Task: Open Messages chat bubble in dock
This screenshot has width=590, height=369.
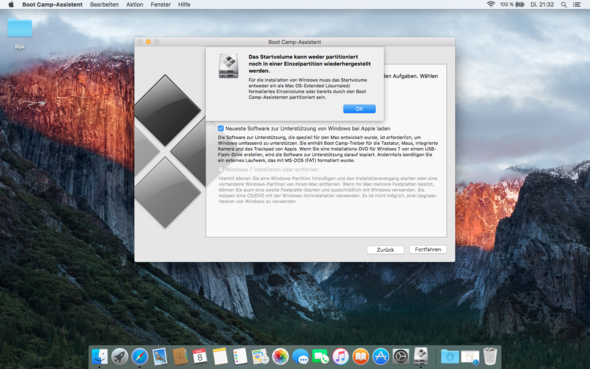Action: click(x=300, y=356)
